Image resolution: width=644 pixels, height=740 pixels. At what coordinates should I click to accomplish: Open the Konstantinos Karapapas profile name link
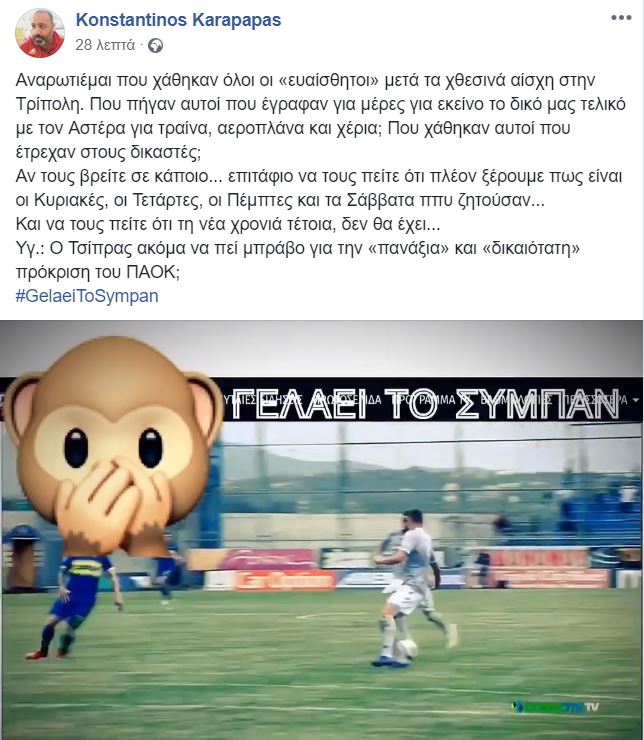(178, 20)
